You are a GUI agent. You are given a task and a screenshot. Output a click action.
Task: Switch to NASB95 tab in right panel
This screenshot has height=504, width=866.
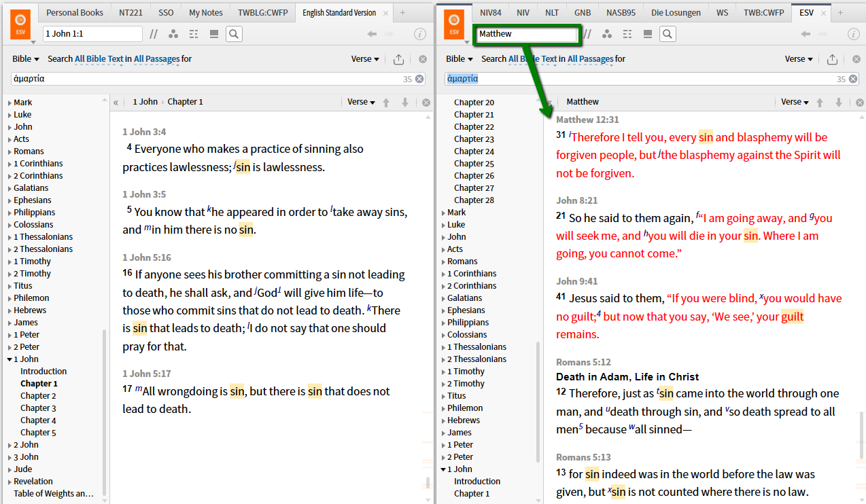click(x=621, y=12)
